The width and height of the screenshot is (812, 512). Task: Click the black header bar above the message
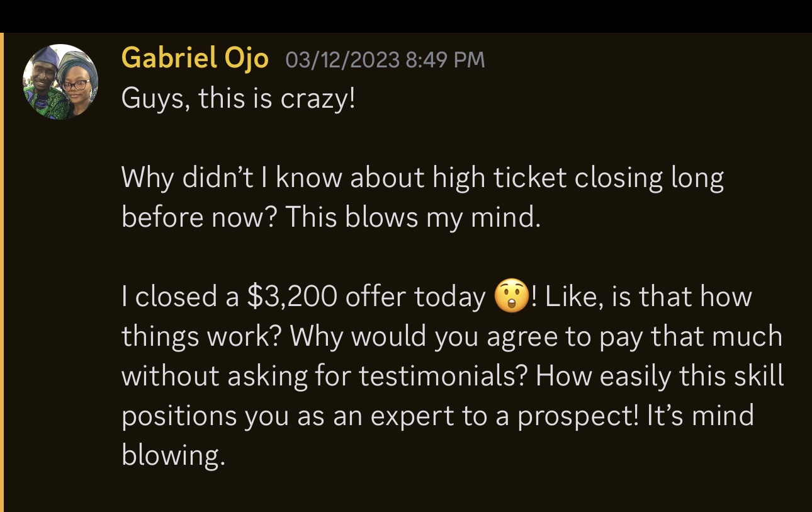pos(406,16)
